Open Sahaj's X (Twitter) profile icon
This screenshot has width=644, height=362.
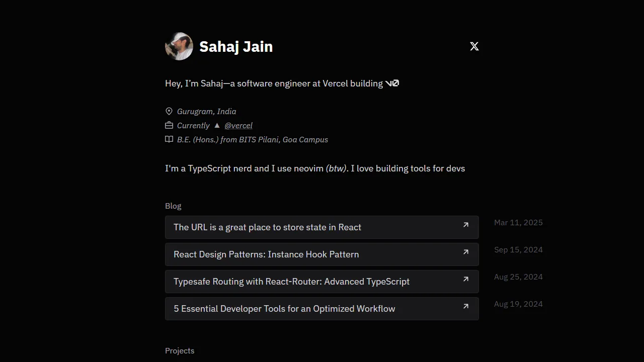(474, 46)
